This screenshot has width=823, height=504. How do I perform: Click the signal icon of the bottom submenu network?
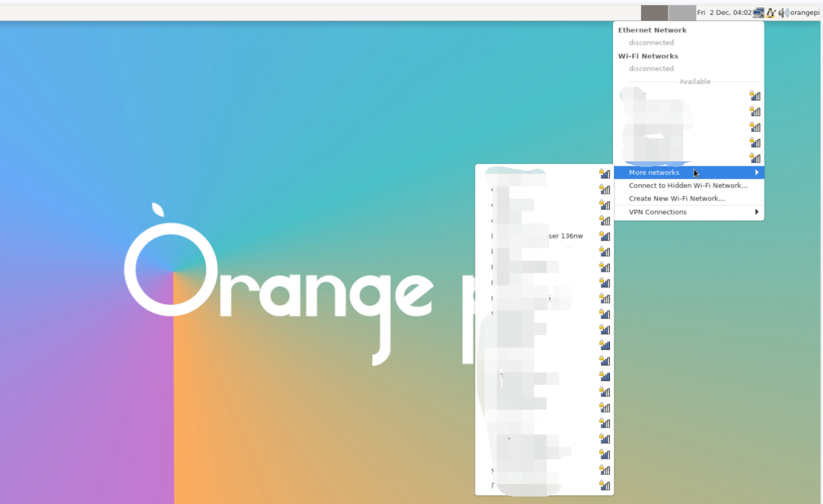604,485
